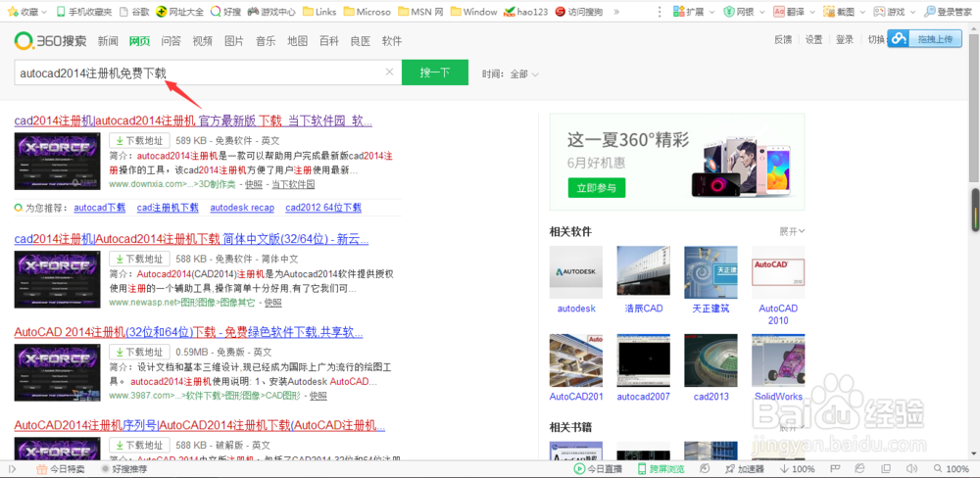Expand the 网银 dropdown arrow
This screenshot has width=980, height=478.
pos(761,12)
